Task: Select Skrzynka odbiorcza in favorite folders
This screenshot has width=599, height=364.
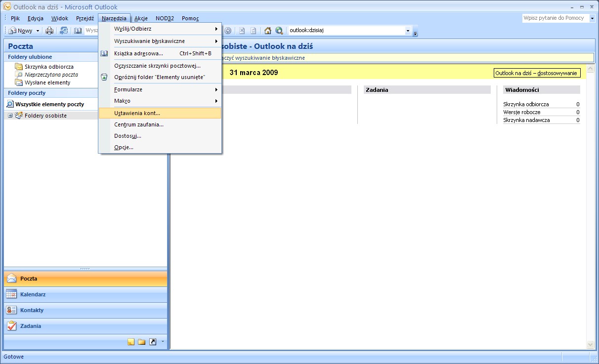Action: point(49,67)
